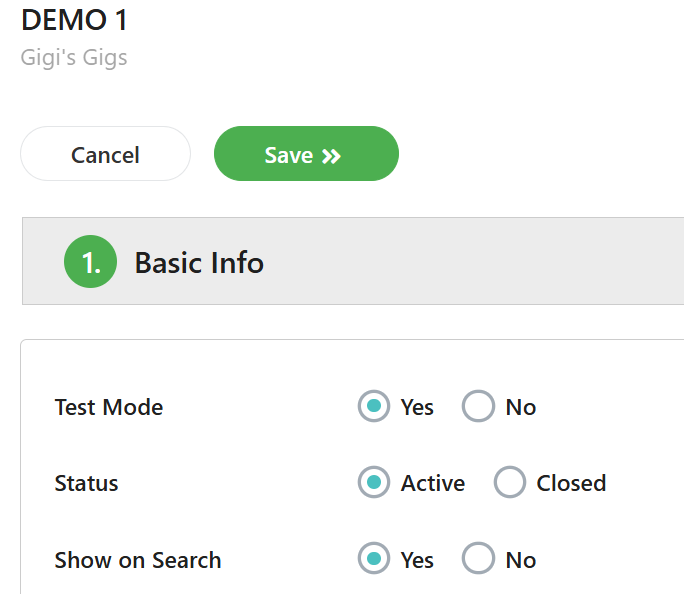The height and width of the screenshot is (594, 684).
Task: Turn Test Mode off by selecting No
Action: 478,407
